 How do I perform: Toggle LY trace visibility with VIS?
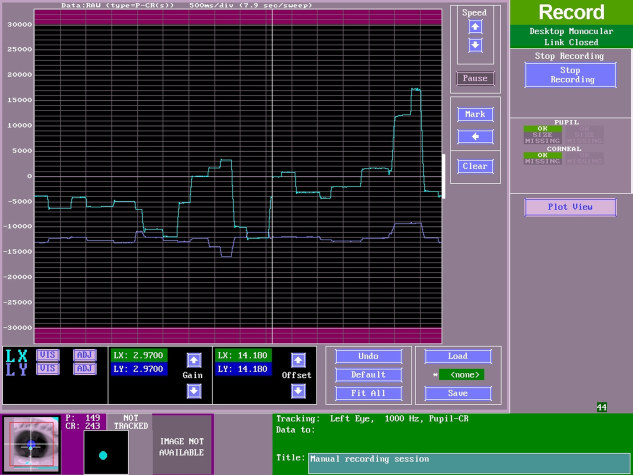point(47,369)
